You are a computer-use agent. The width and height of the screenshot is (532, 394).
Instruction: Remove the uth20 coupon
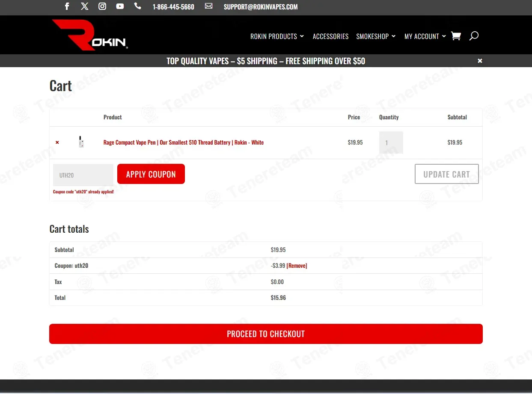tap(297, 266)
